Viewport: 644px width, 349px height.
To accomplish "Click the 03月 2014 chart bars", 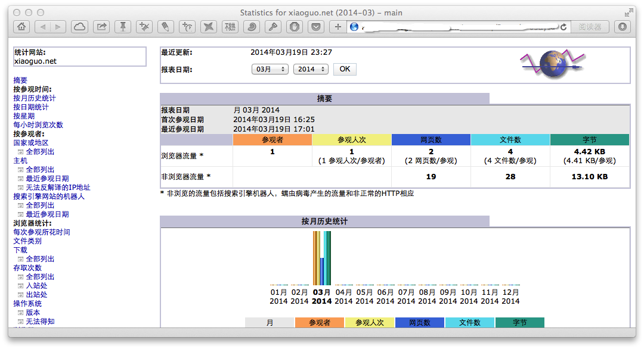I will [321, 258].
